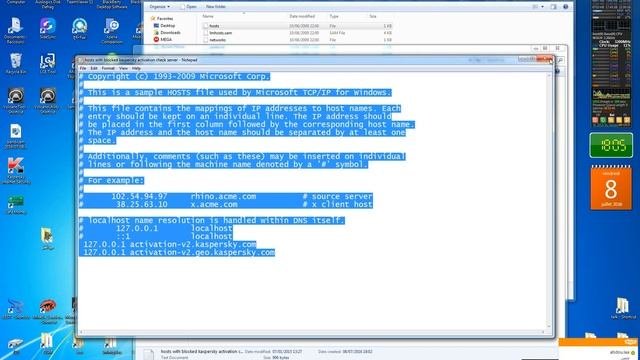Select the networks file in Explorer
Viewport: 640px width, 360px height.
point(297,40)
